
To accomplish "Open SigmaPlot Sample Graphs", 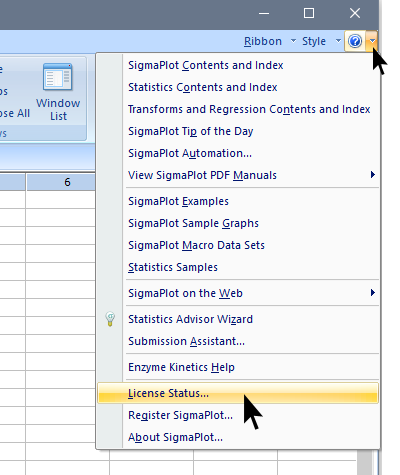I will [x=238, y=223].
